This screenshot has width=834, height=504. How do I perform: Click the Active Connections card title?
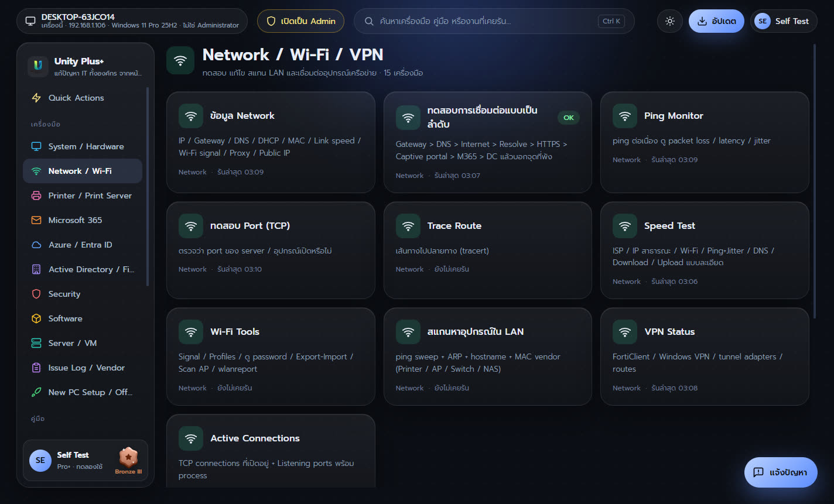point(255,438)
